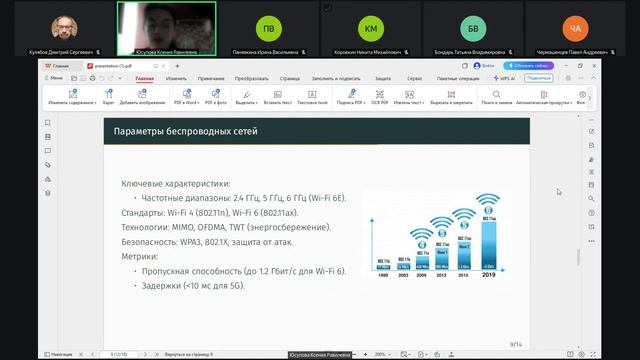Viewport: 640px width, 360px height.
Task: Click the Войти sign-in button
Action: [484, 66]
